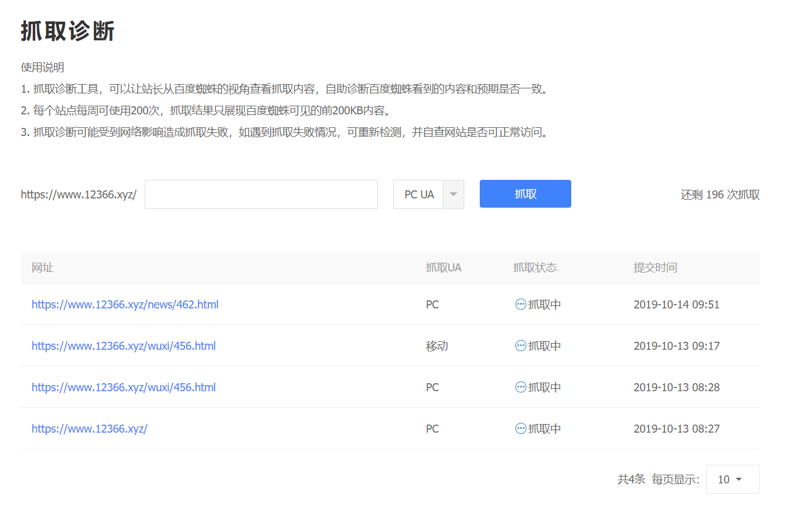Open the https://www.12366.xyz/ homepage link
The image size is (800, 513).
click(x=89, y=428)
